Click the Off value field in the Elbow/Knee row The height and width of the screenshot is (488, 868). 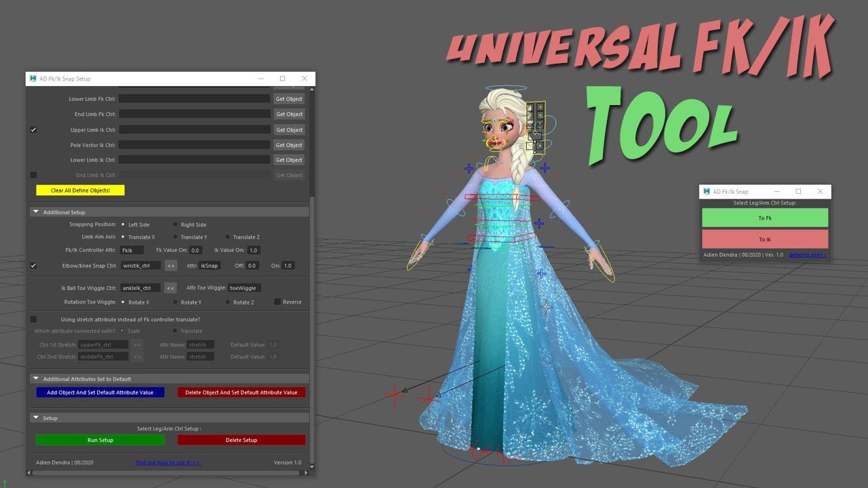(252, 266)
